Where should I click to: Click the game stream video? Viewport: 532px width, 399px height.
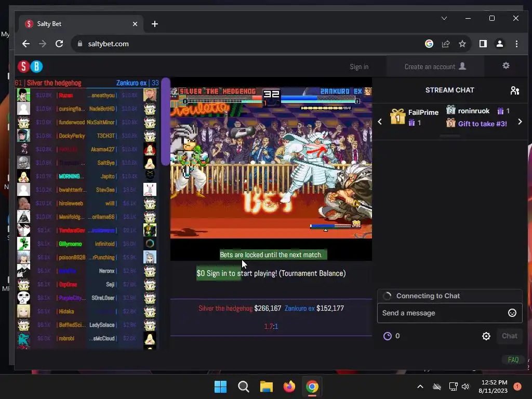point(271,163)
